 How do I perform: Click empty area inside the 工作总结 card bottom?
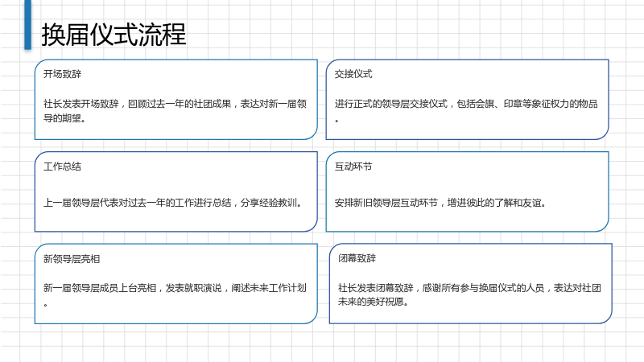(x=175, y=220)
